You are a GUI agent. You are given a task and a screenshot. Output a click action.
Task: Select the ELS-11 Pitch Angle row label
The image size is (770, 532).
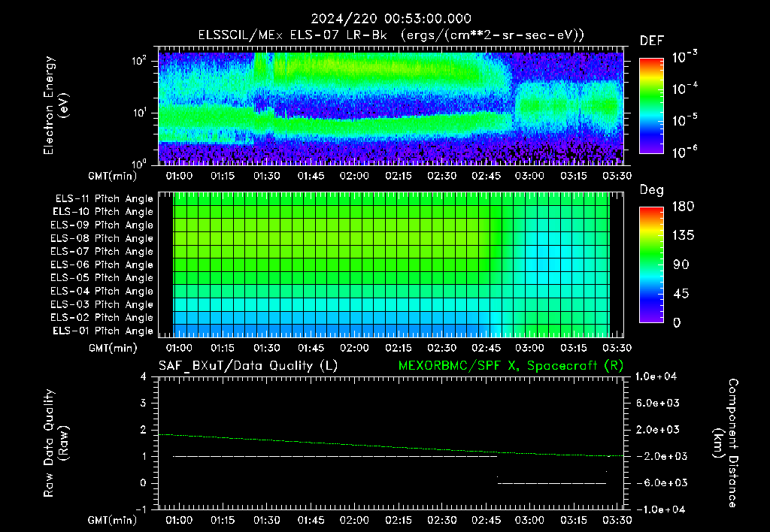[104, 199]
